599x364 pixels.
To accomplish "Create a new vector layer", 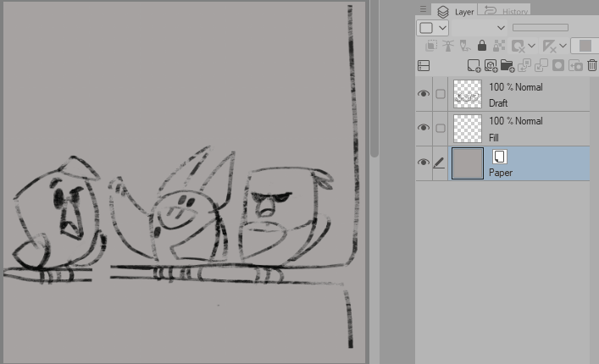I will point(491,66).
